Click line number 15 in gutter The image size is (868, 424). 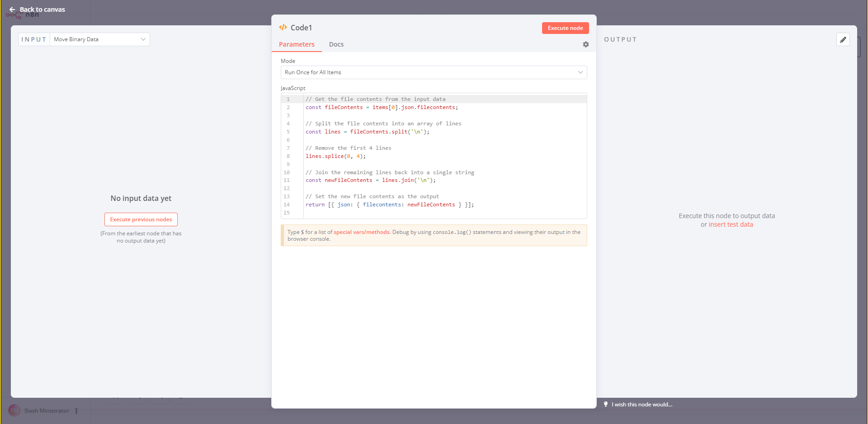click(287, 213)
